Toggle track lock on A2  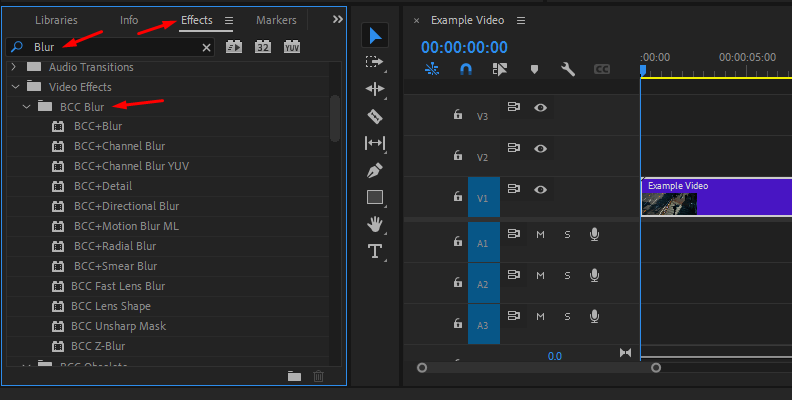pos(458,282)
